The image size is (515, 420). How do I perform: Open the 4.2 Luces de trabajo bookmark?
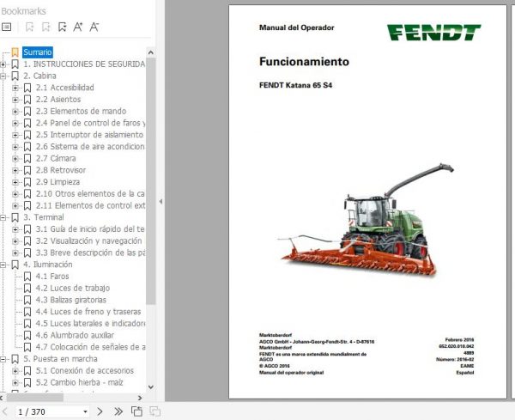[x=73, y=289]
